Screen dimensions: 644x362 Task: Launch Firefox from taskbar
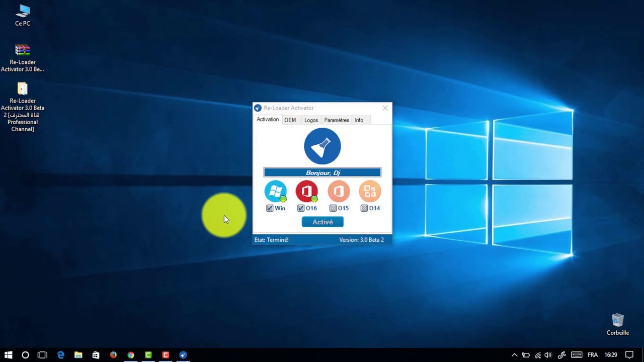point(113,355)
